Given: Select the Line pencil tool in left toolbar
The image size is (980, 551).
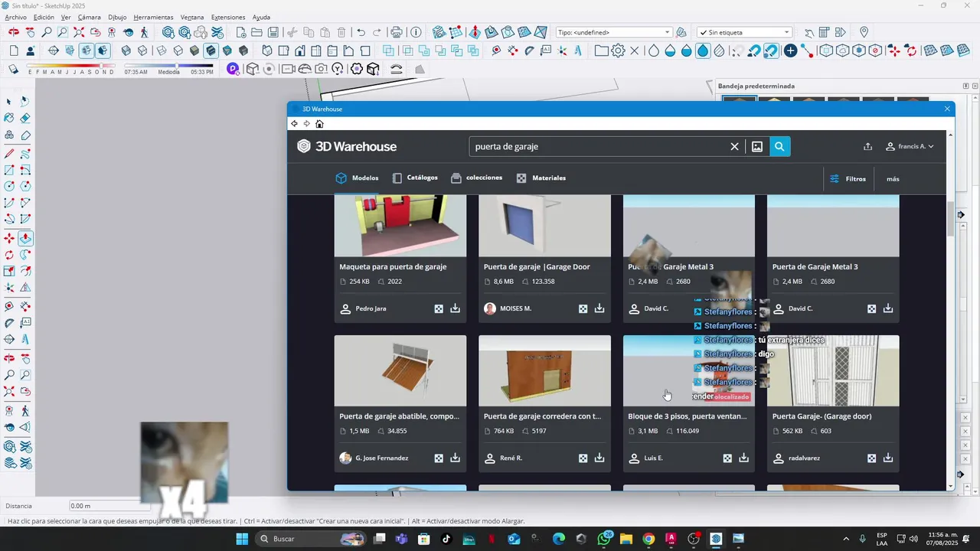Looking at the screenshot, I should coord(8,154).
